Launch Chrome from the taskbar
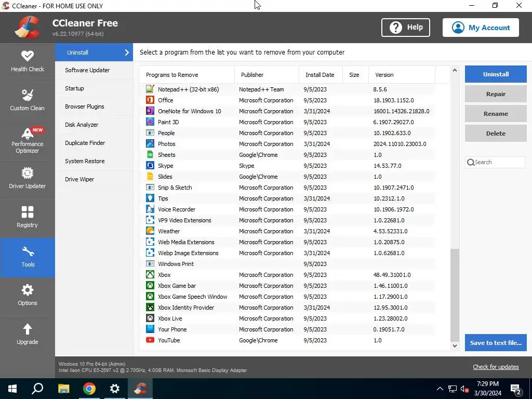The width and height of the screenshot is (532, 399). point(89,389)
